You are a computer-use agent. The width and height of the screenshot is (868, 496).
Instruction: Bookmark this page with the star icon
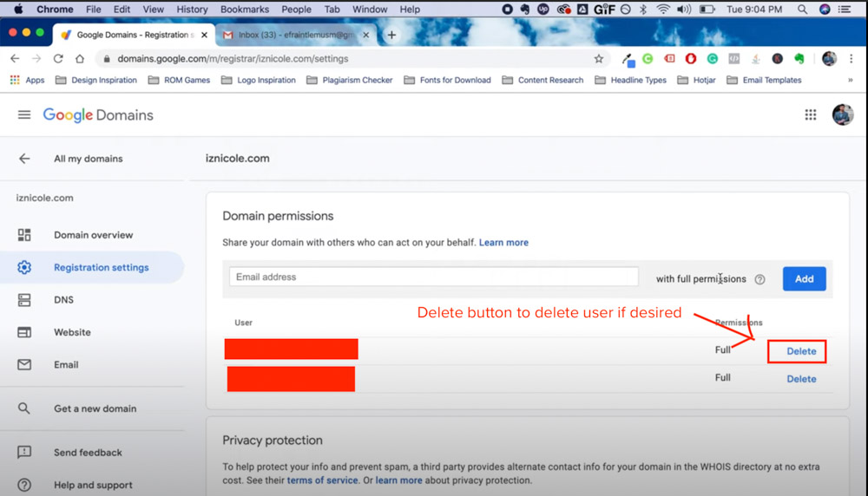[x=598, y=59]
